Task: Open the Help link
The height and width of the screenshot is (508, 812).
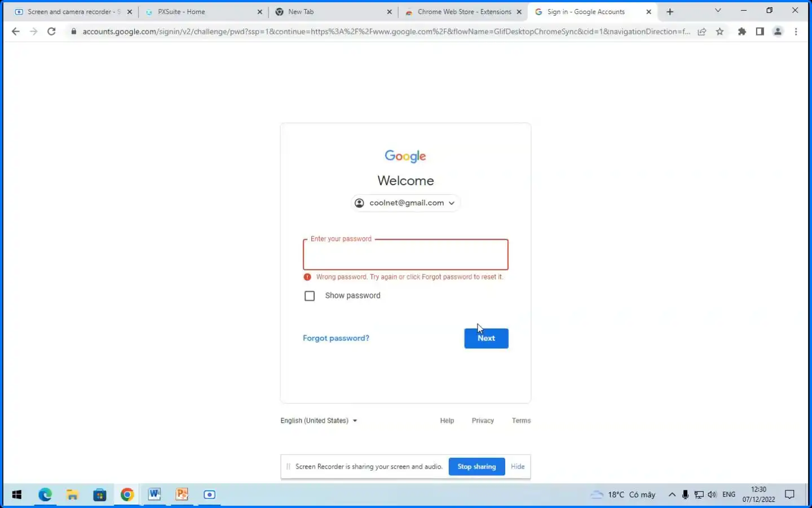Action: coord(447,421)
